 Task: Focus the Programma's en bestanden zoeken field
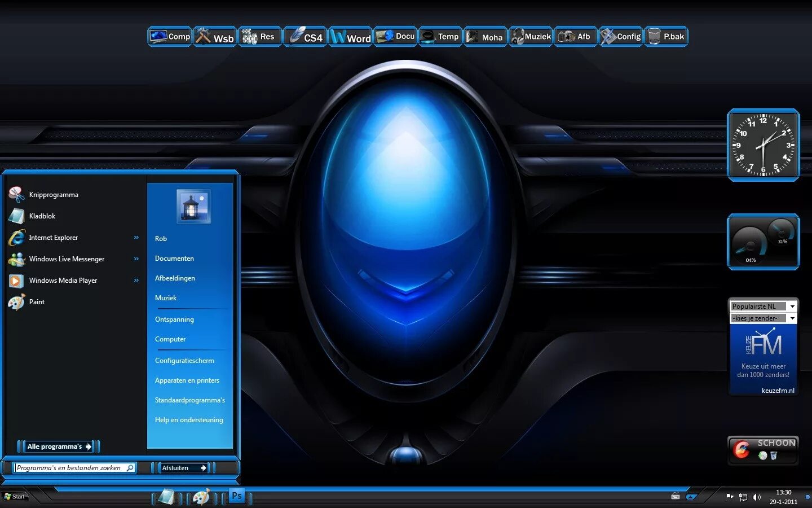[75, 468]
